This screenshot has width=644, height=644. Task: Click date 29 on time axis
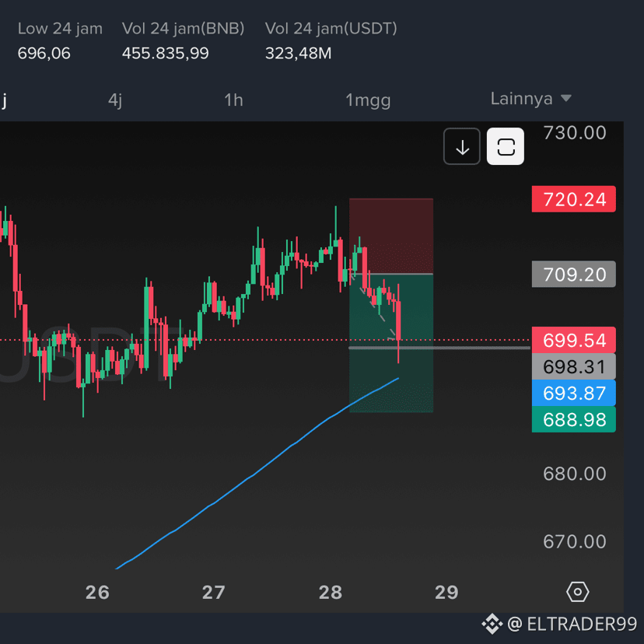(446, 592)
